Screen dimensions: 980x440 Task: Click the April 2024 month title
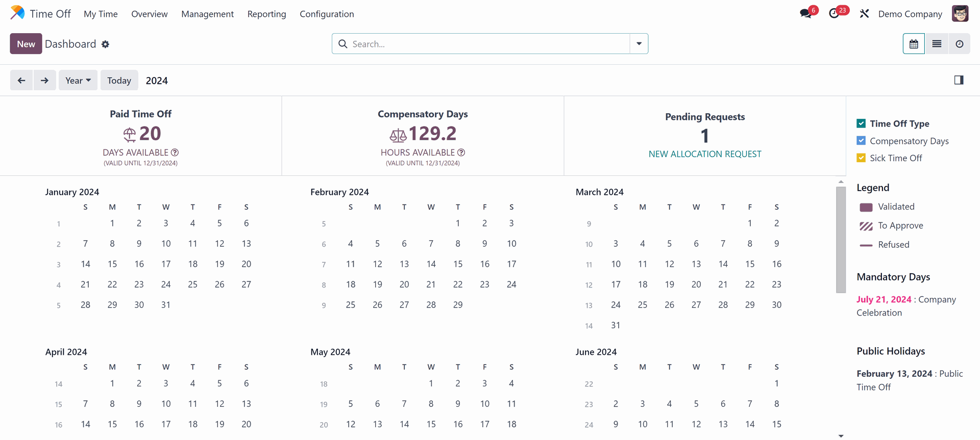pos(66,352)
